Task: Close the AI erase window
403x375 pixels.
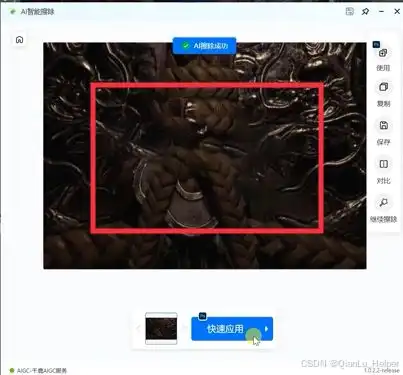Action: [397, 11]
